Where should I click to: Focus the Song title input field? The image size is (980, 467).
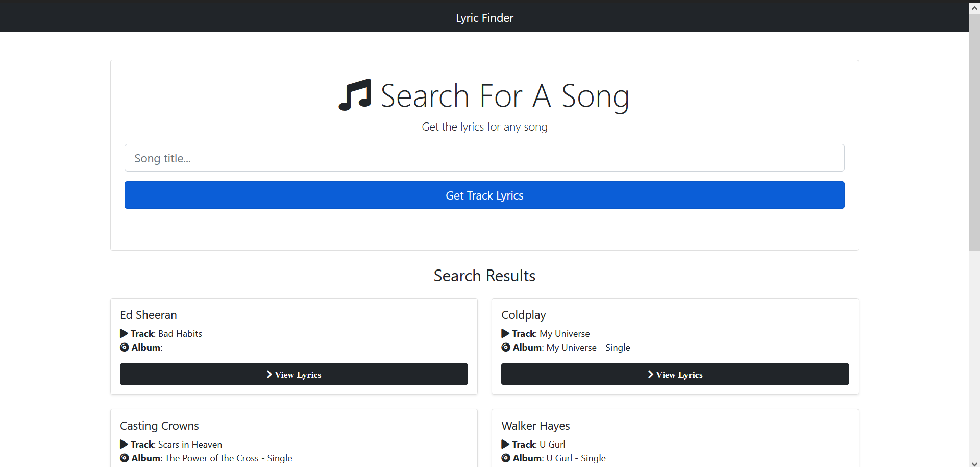click(484, 158)
